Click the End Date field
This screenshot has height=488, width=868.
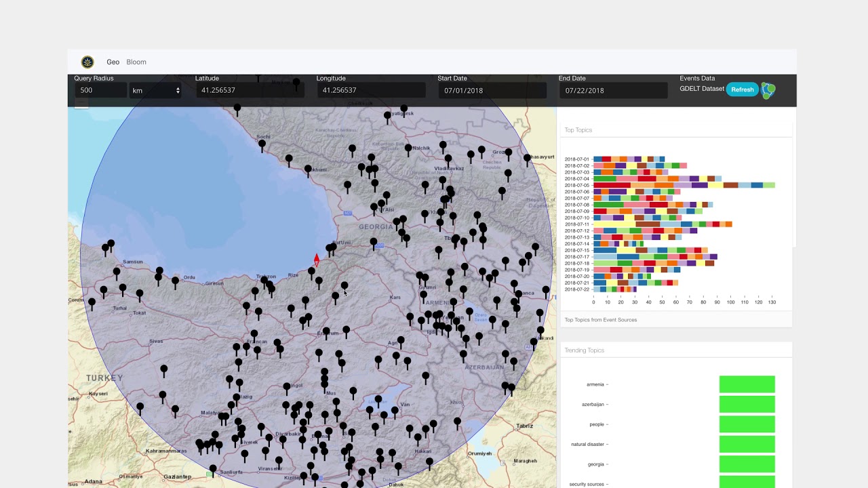point(612,91)
